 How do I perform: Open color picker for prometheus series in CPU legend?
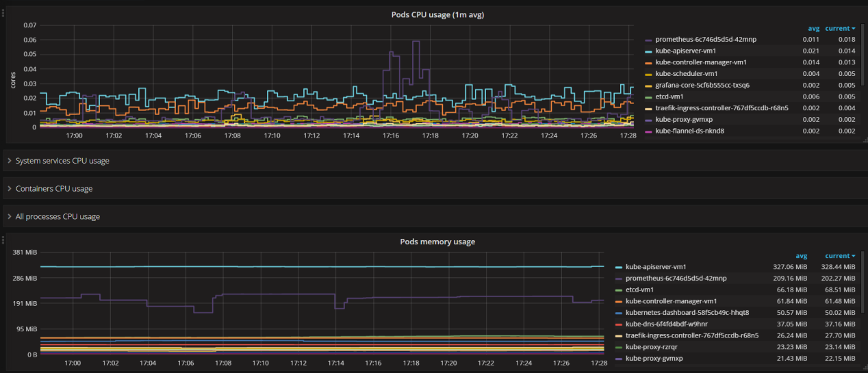pos(648,40)
